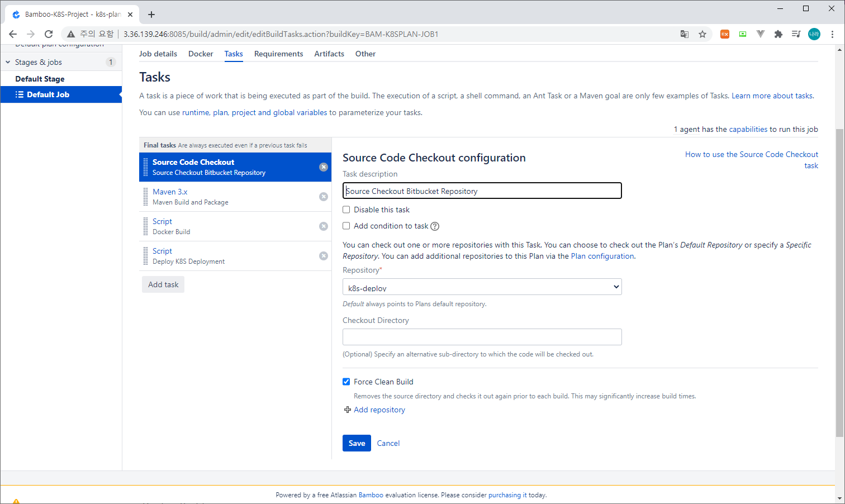Click the user profile avatar
Viewport: 845px width, 504px height.
pyautogui.click(x=814, y=34)
